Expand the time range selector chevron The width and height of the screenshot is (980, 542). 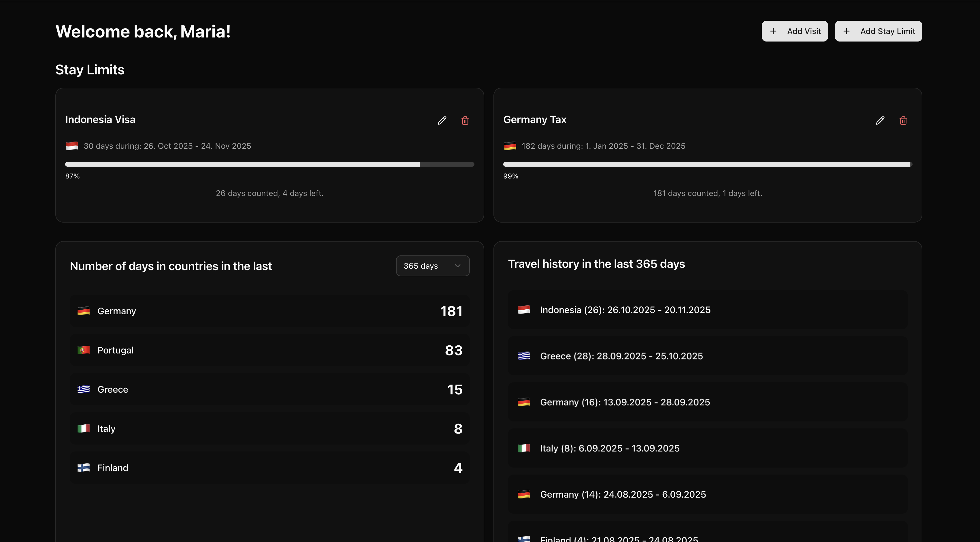pos(458,266)
